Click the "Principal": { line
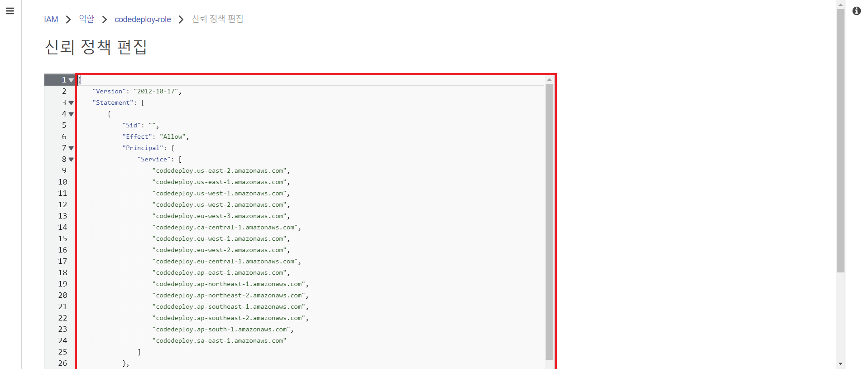Screen dimensions: 868x369 tap(149, 148)
